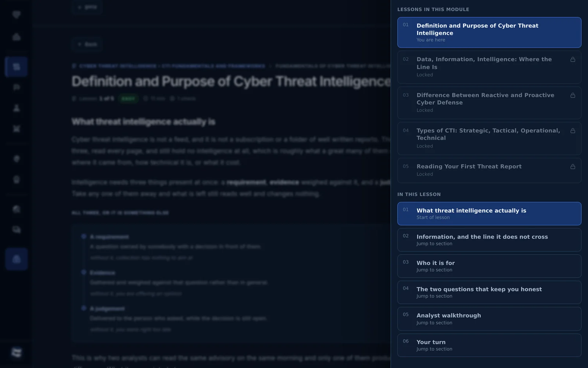Open lesson 03 Difference Between Reactive and Proactive title
588x368 pixels.
[485, 99]
